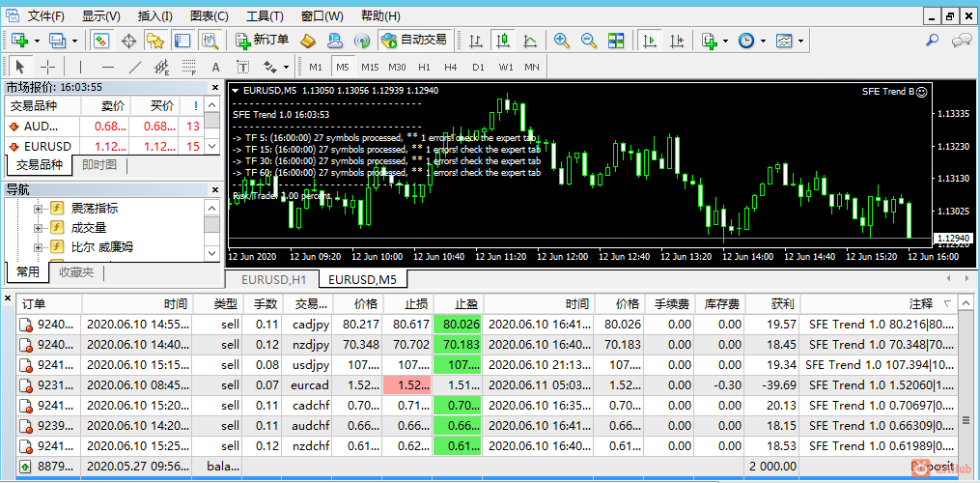
Task: Select the trendline tool
Action: coord(134,67)
